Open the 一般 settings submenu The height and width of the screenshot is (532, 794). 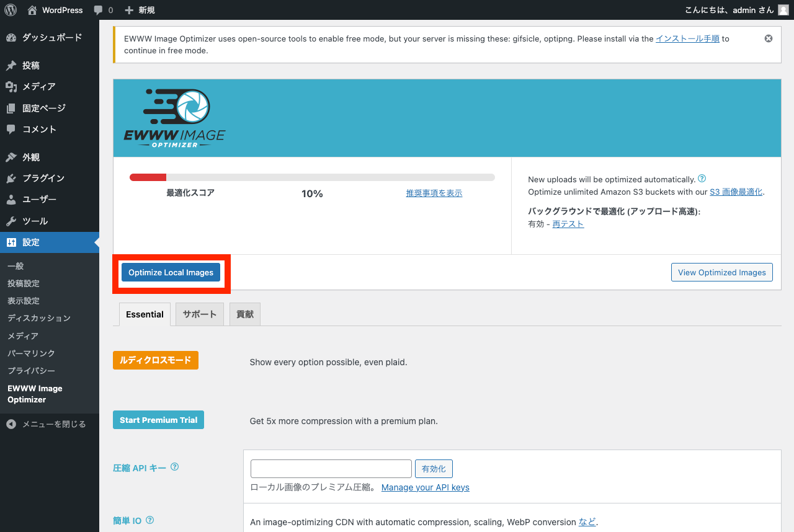click(x=16, y=266)
